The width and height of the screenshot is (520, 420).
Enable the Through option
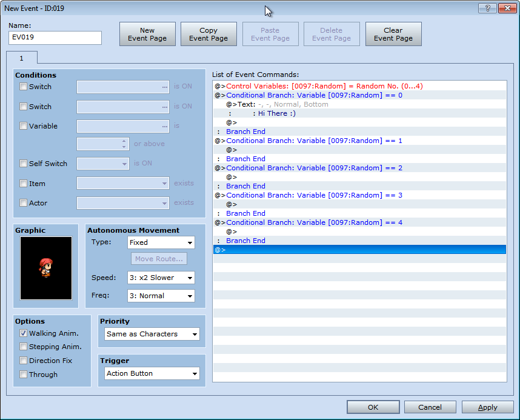click(23, 375)
